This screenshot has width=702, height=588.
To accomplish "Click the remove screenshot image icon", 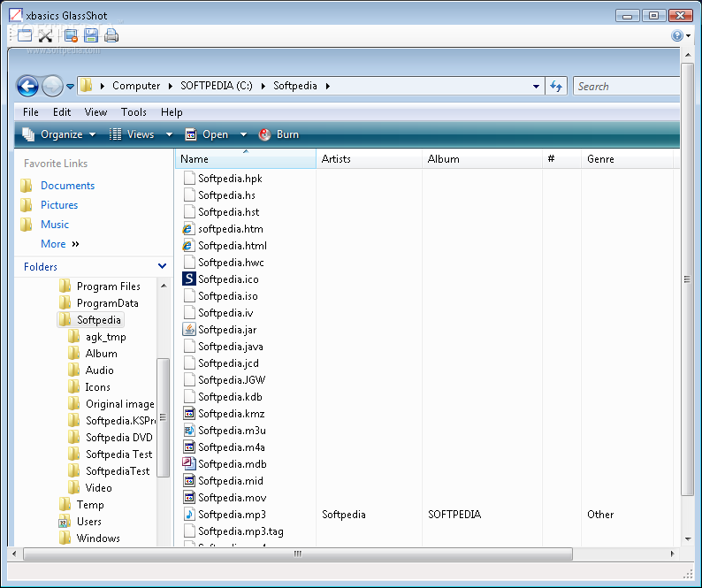I will point(71,35).
